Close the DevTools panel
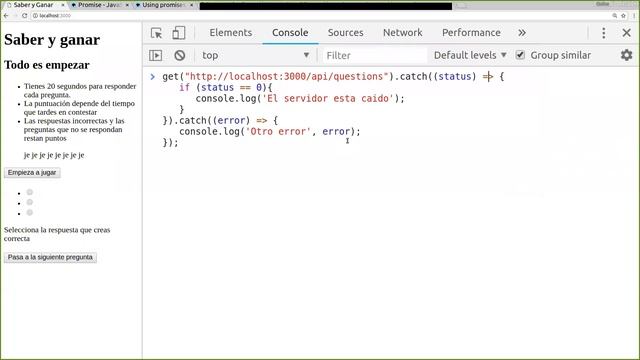 tap(627, 33)
